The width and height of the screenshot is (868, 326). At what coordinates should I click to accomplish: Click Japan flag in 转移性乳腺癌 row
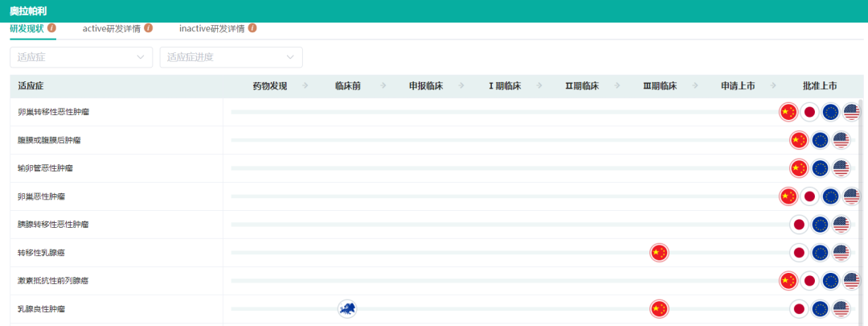pos(798,253)
